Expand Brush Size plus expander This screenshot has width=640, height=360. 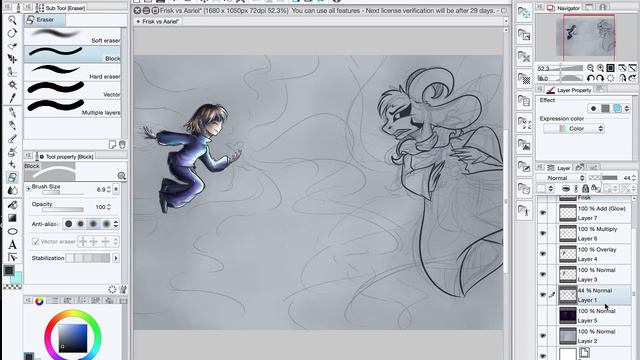point(28,188)
